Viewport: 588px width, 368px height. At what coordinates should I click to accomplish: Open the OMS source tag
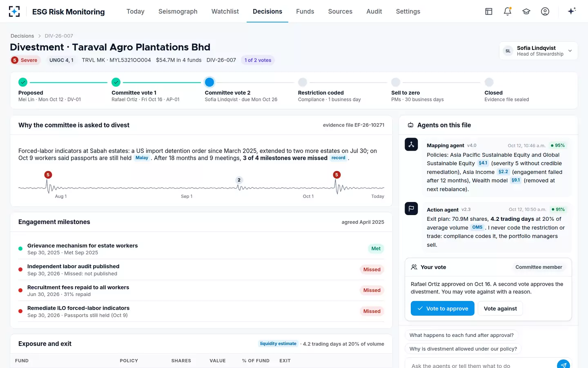pyautogui.click(x=477, y=227)
